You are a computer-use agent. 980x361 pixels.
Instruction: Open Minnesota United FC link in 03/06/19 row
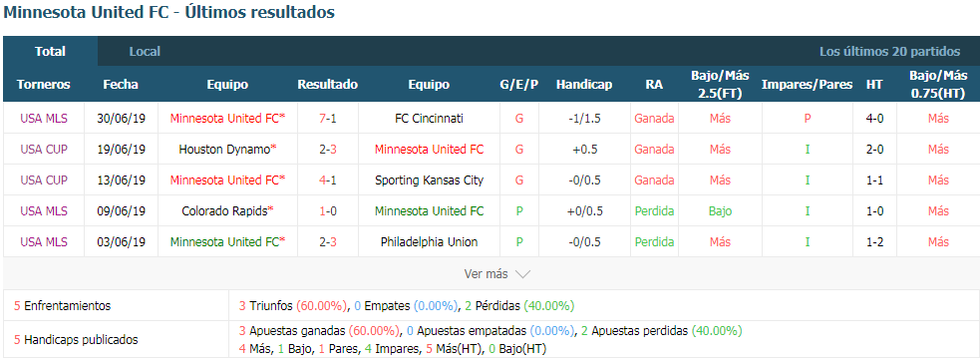pyautogui.click(x=225, y=242)
